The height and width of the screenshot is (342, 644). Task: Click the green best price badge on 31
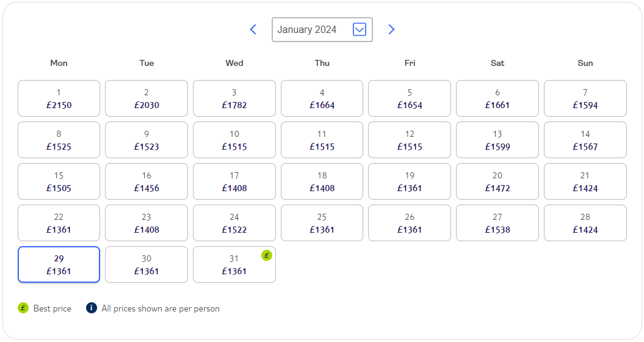[x=267, y=255]
